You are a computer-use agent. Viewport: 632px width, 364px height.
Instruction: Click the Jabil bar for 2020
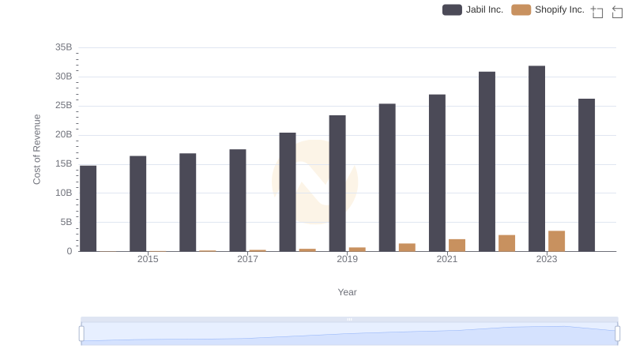click(387, 178)
